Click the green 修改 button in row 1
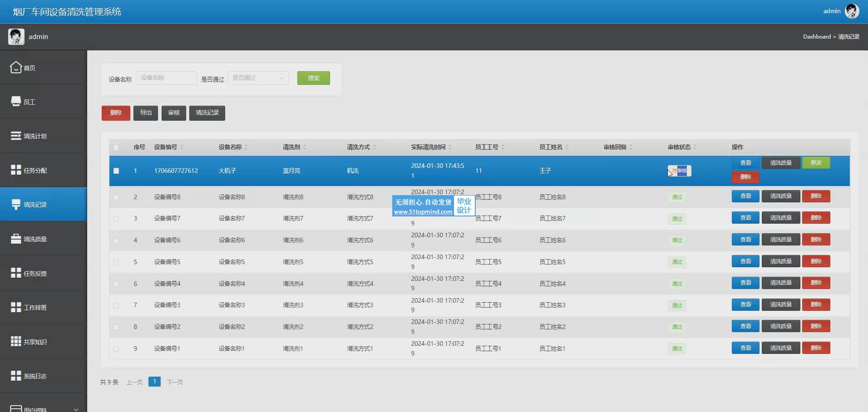868x412 pixels. (x=816, y=163)
